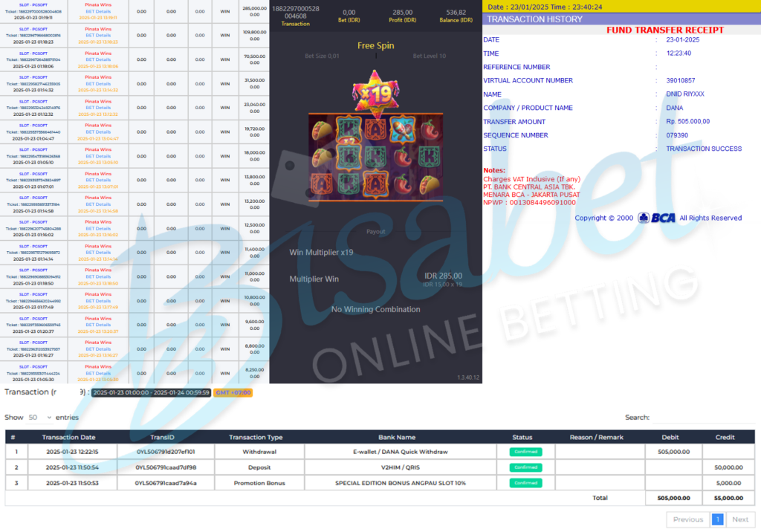
Task: Click the highlighted A card in the bottom row
Action: click(375, 183)
